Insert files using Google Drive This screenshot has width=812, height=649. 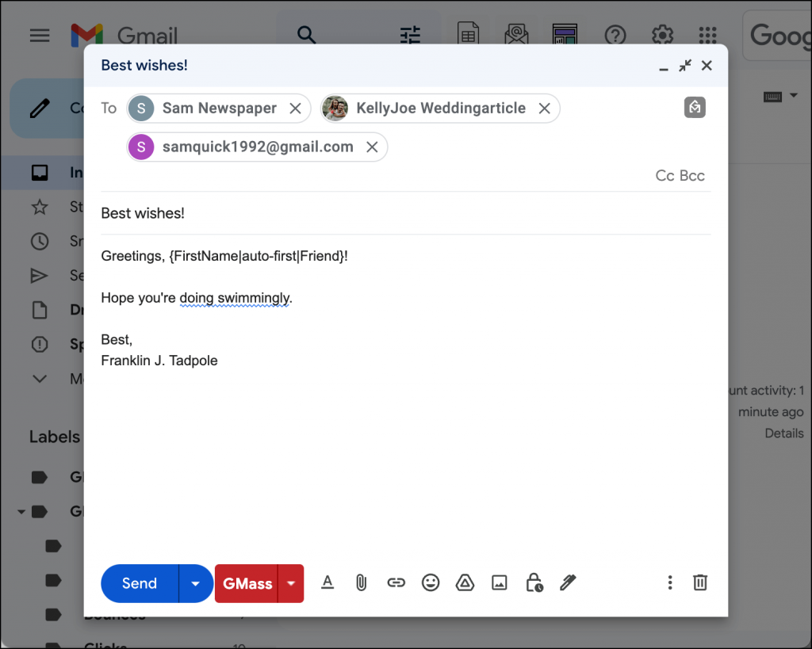[x=465, y=582]
